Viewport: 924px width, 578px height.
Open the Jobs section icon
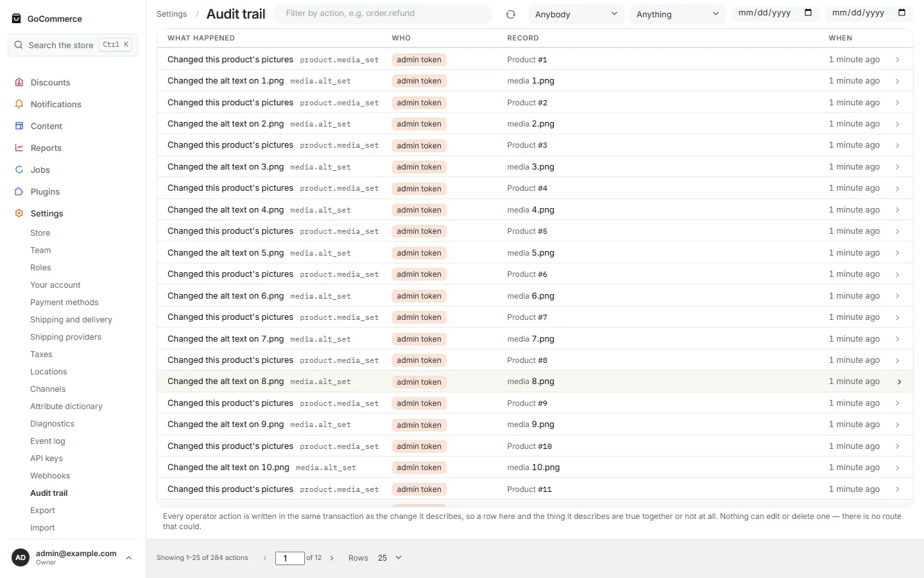click(19, 170)
